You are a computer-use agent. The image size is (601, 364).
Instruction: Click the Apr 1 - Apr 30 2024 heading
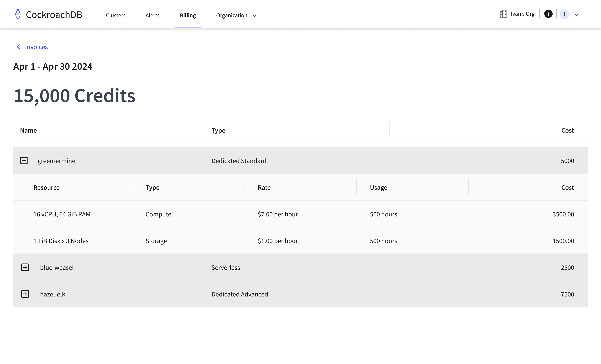tap(53, 66)
